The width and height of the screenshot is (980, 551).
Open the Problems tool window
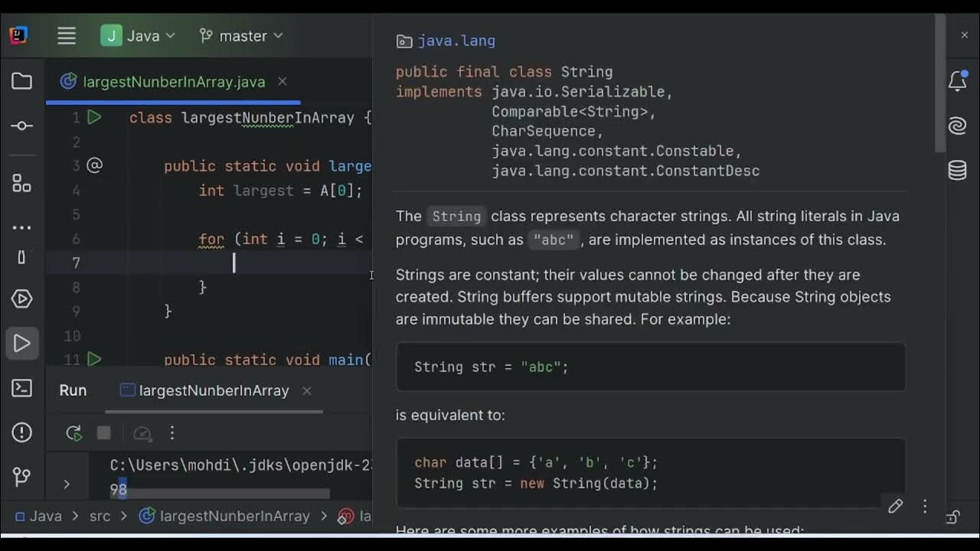click(21, 432)
